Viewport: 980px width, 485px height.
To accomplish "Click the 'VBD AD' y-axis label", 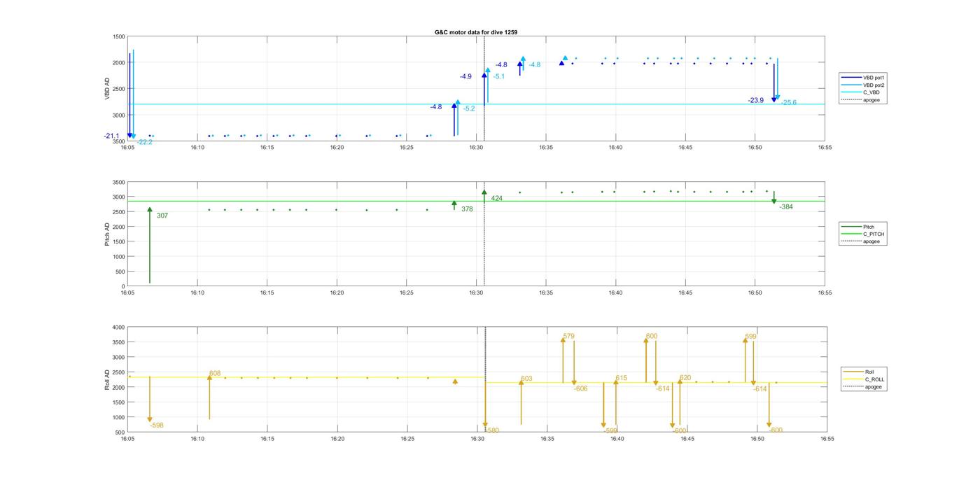I will pos(107,88).
